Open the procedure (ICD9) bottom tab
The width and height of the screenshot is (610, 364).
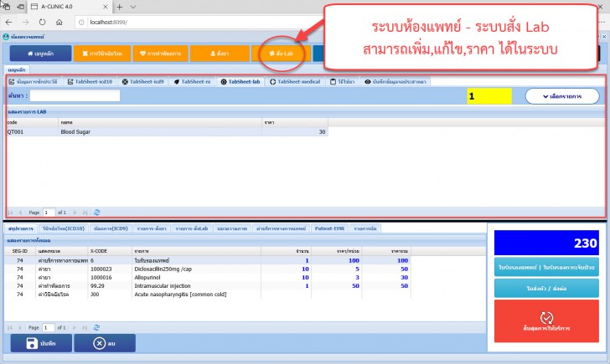(111, 228)
